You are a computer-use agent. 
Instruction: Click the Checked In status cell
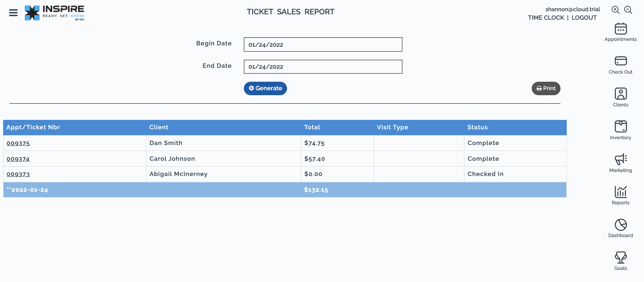515,174
